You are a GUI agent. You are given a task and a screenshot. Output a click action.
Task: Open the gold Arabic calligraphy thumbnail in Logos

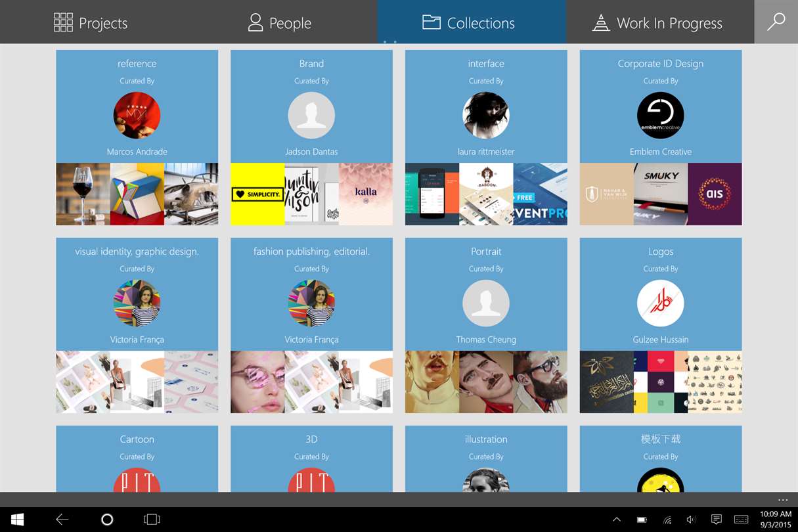pyautogui.click(x=607, y=382)
